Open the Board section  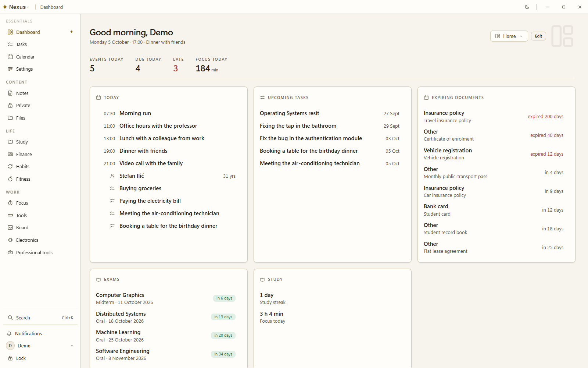(x=40, y=228)
